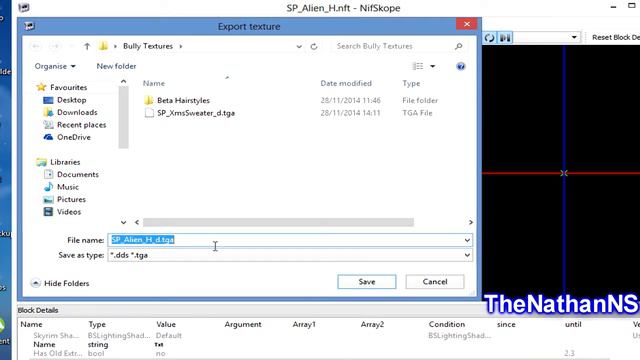The image size is (640, 360).
Task: Open the address bar history dropdown
Action: tap(299, 47)
